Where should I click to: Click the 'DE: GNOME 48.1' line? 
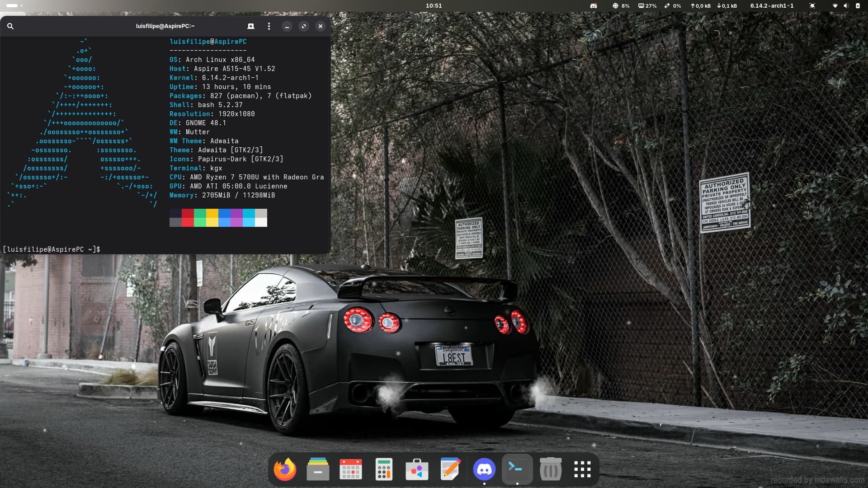pos(198,123)
